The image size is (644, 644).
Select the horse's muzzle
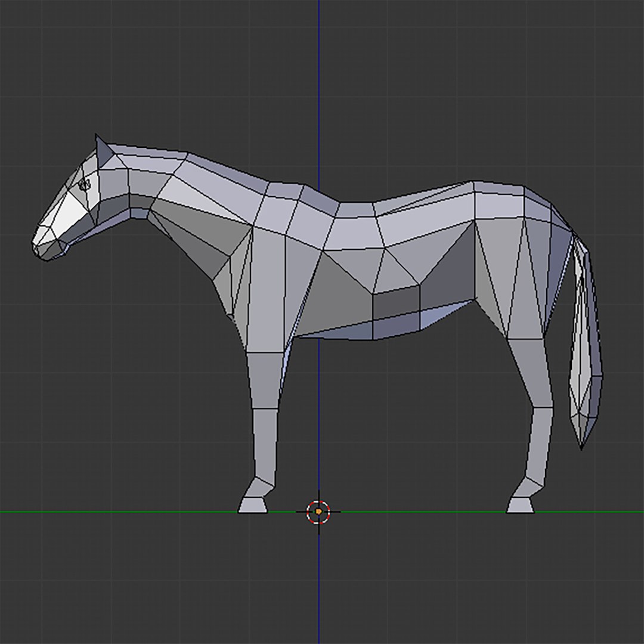tap(49, 243)
